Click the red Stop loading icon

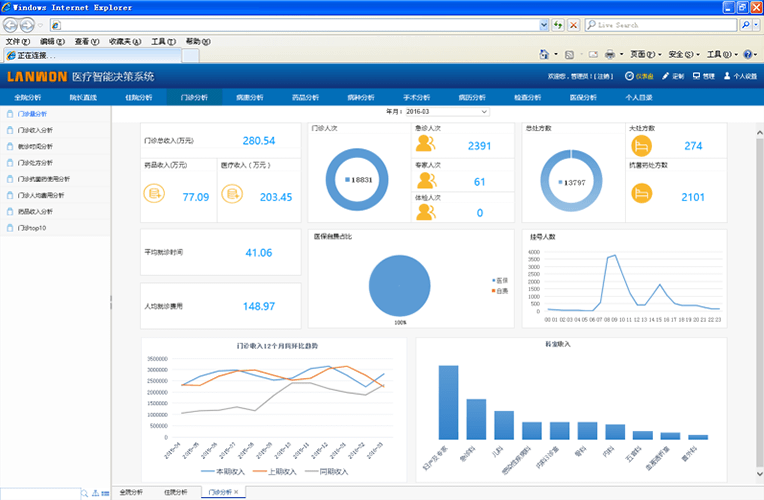(574, 25)
